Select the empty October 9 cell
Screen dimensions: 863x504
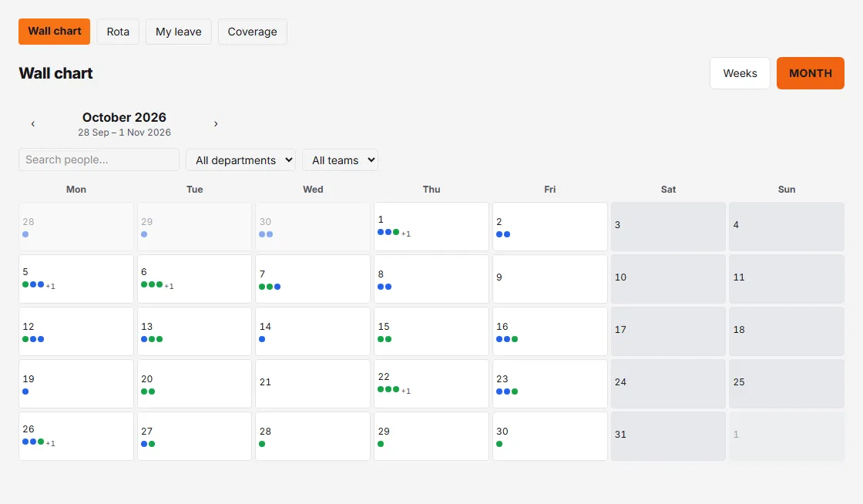pyautogui.click(x=550, y=279)
